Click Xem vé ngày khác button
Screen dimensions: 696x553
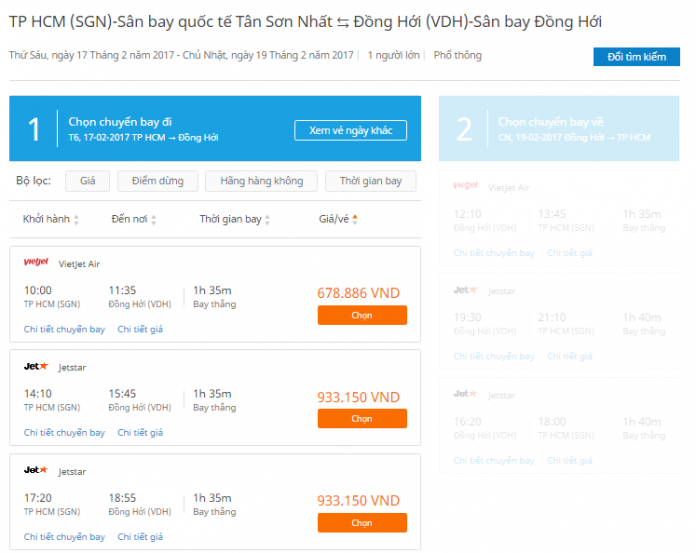(350, 130)
